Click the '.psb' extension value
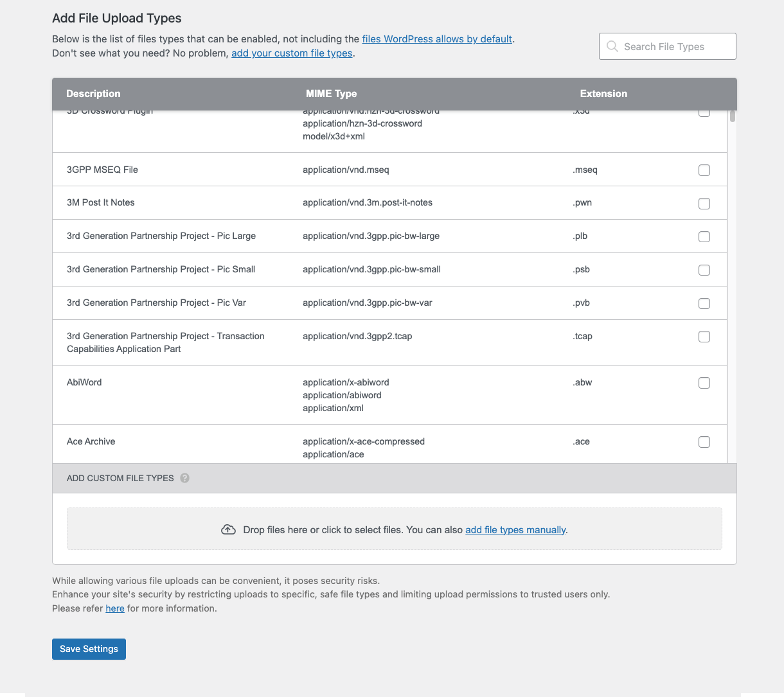 tap(581, 269)
